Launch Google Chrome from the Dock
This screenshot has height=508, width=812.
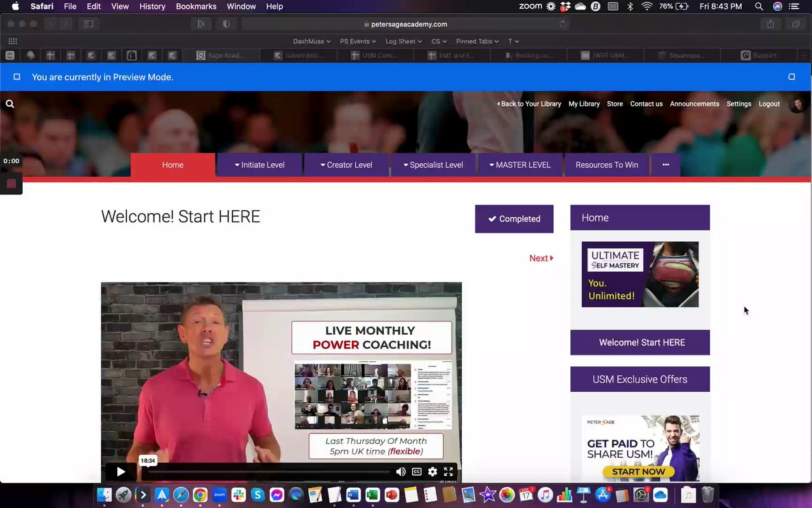tap(200, 495)
